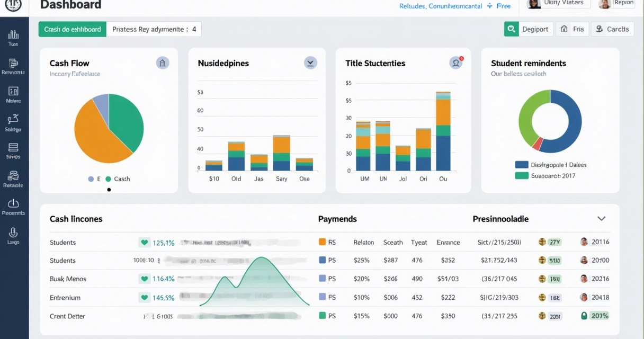Open the download chevron on the Nusidedpines card
The image size is (644, 339).
[310, 63]
